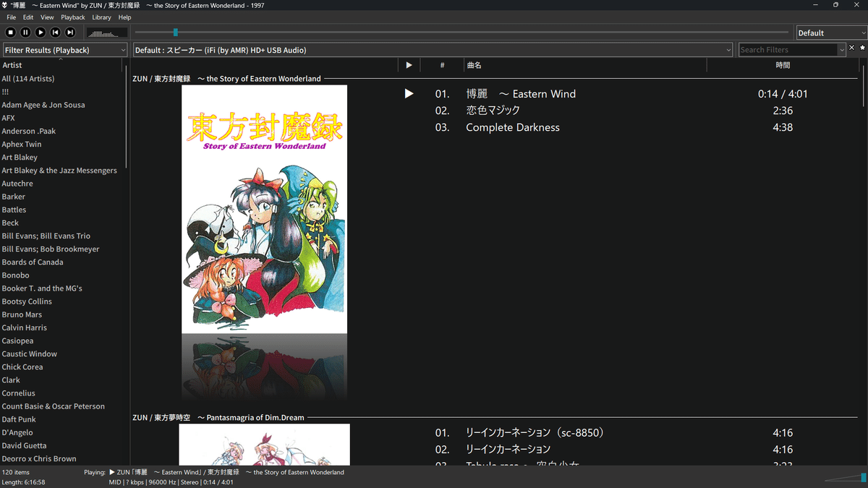Select Autechre in artist list

pos(17,184)
